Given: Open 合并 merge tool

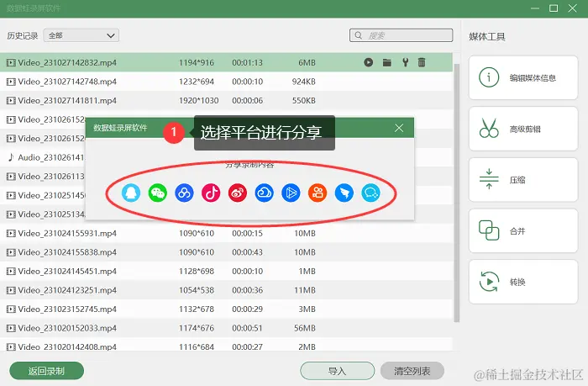Looking at the screenshot, I should pyautogui.click(x=523, y=231).
